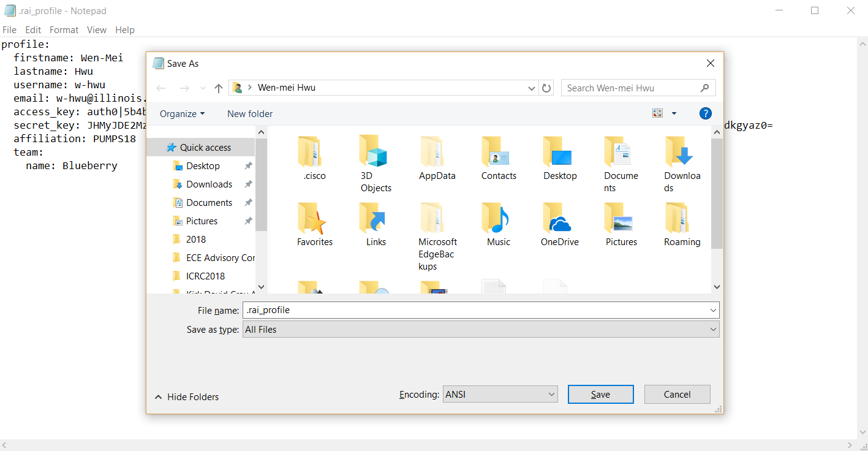Go up one folder level
868x451 pixels.
tap(219, 88)
